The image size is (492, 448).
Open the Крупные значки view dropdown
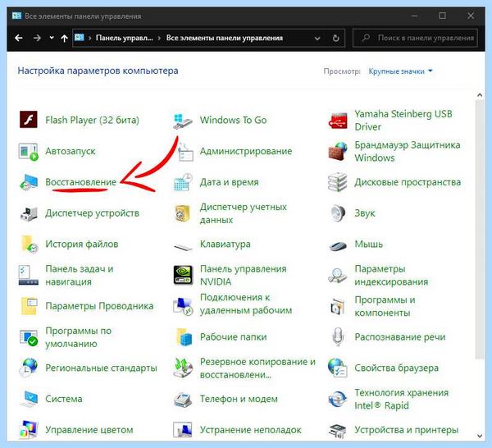pyautogui.click(x=401, y=71)
